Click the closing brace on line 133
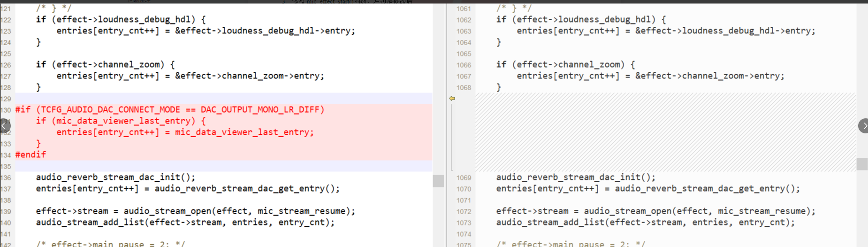The height and width of the screenshot is (247, 868). 38,144
